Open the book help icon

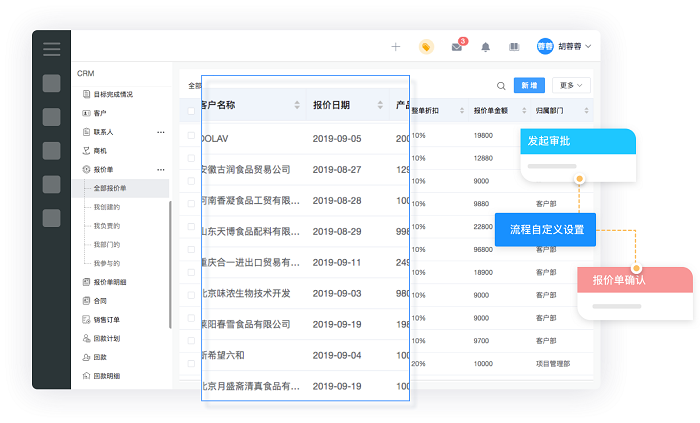click(x=514, y=47)
